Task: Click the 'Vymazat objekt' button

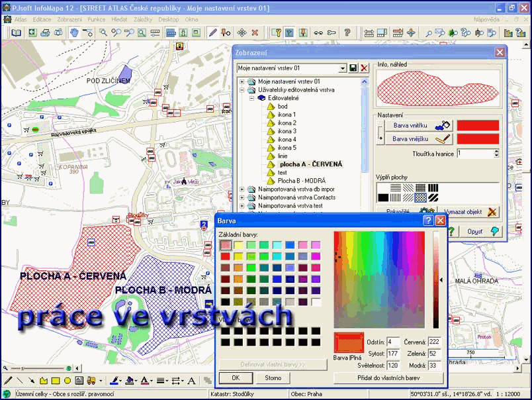Action: (469, 212)
